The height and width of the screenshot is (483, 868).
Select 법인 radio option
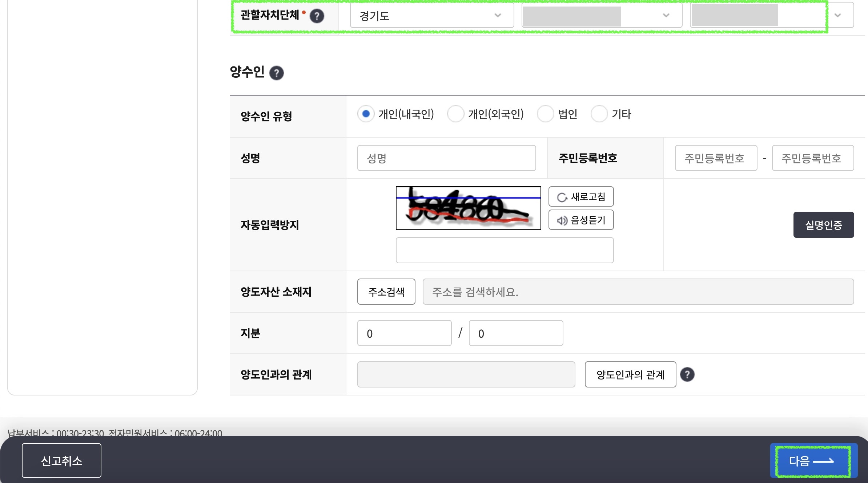545,114
